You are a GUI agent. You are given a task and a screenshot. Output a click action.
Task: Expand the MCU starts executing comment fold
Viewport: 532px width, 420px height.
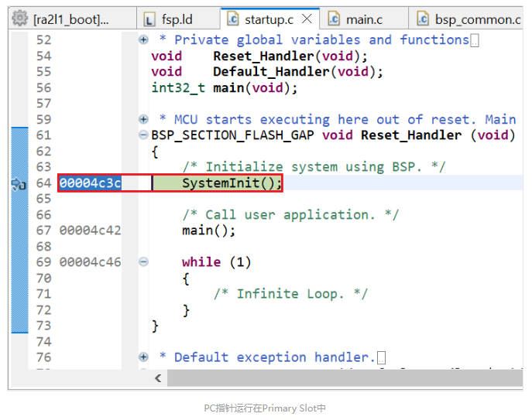click(143, 119)
